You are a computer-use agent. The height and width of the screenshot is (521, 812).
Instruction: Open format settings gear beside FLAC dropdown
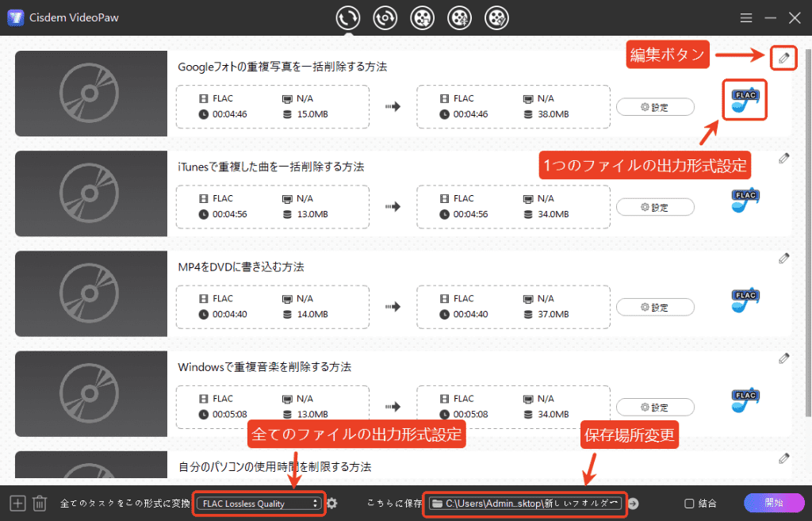coord(332,504)
